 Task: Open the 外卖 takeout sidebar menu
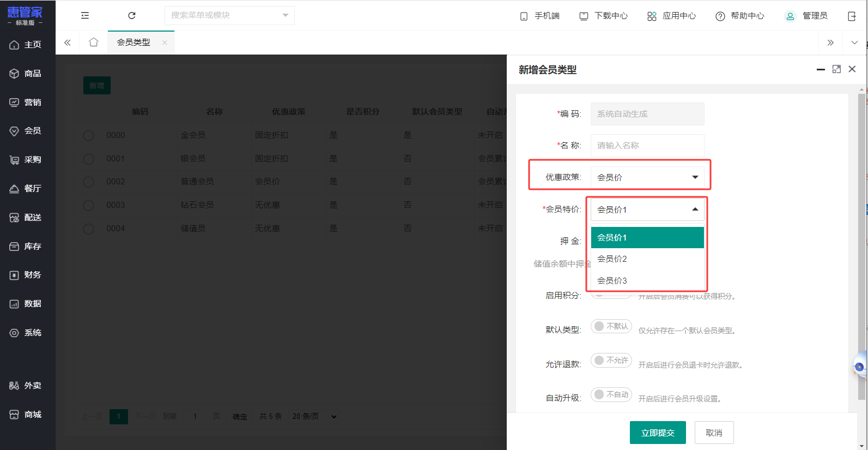[26, 386]
